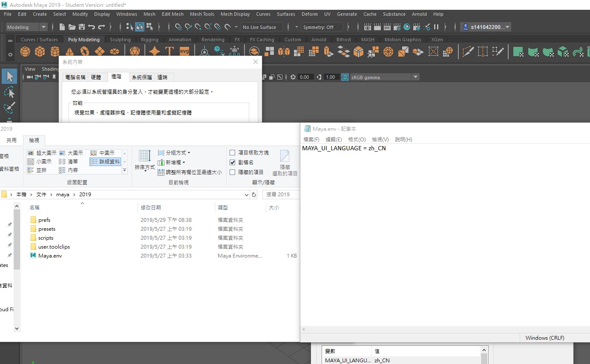Create a polygon torus from shelf
Screen dimensions: 590x364
point(85,52)
